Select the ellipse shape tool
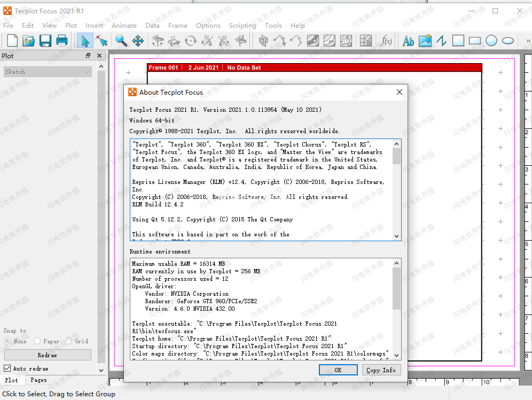This screenshot has width=532, height=400. click(x=508, y=41)
